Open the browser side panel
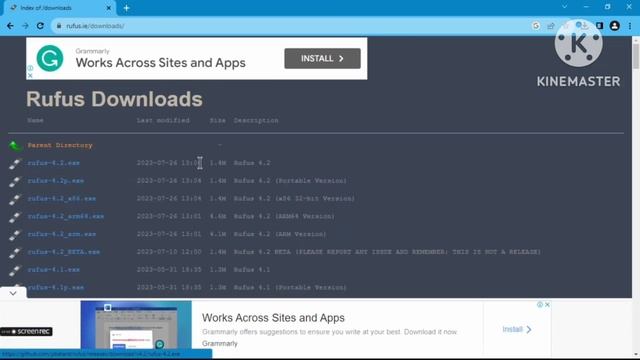This screenshot has height=360, width=640. (x=599, y=26)
